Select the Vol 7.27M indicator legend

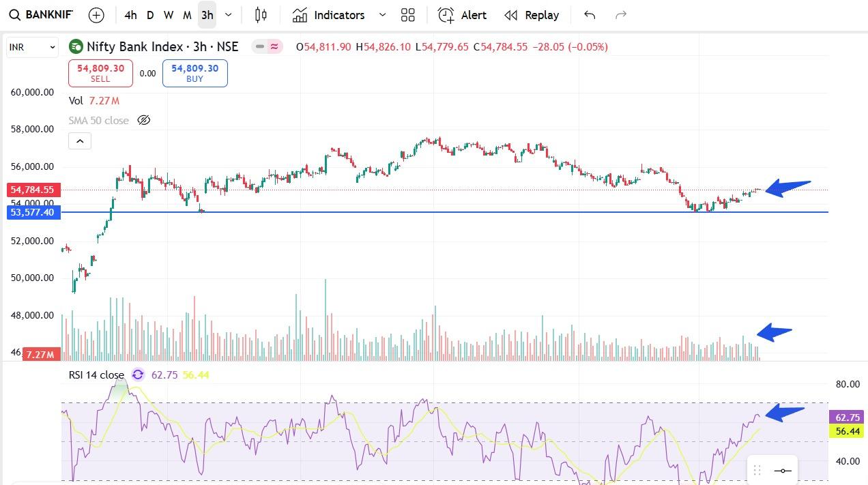coord(94,101)
